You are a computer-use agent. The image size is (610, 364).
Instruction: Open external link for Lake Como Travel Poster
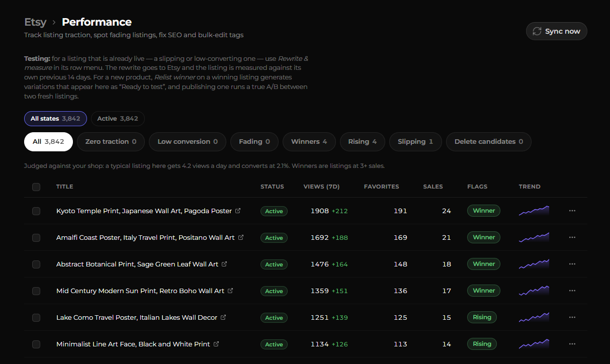(223, 317)
